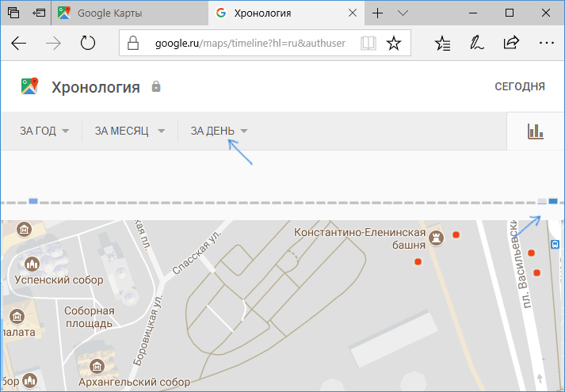Expand the ЗА МЕСЯЦ dropdown
Viewport: 565px width, 392px height.
tap(129, 131)
